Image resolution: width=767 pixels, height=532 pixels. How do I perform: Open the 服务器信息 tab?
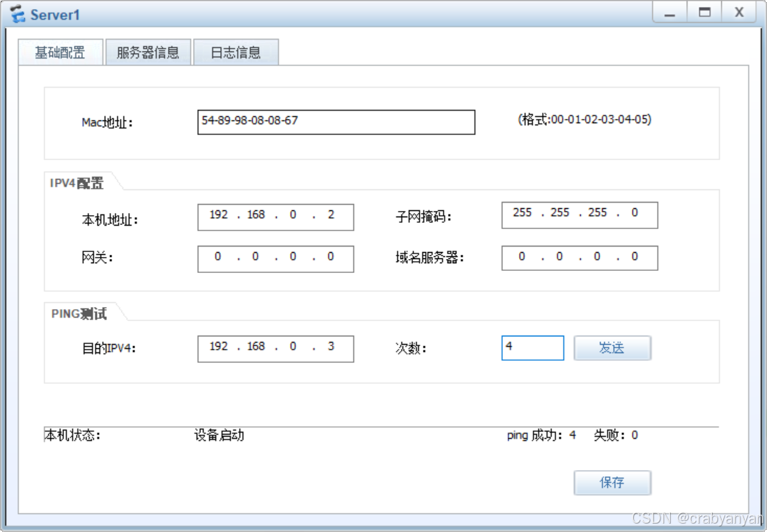coord(148,53)
